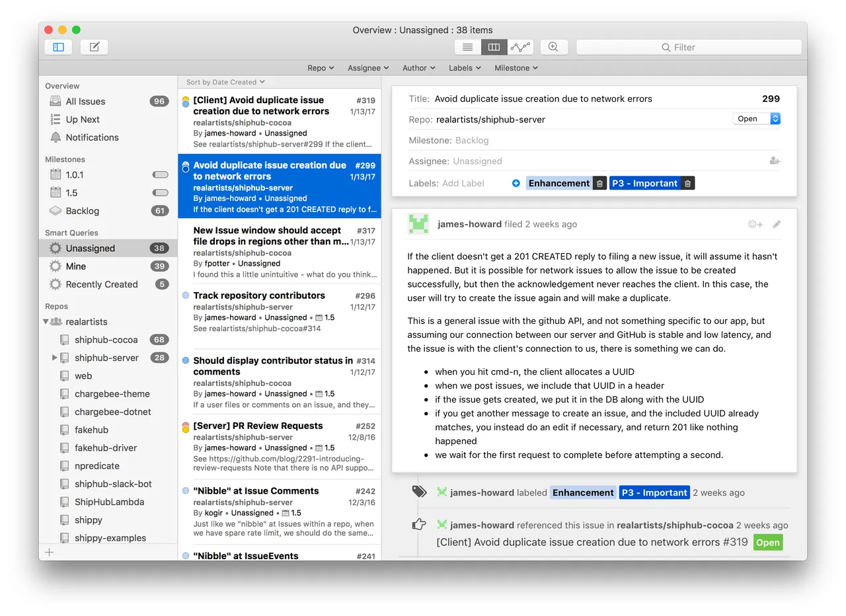Open the Milestone filter dropdown
The image size is (846, 616).
[x=516, y=68]
